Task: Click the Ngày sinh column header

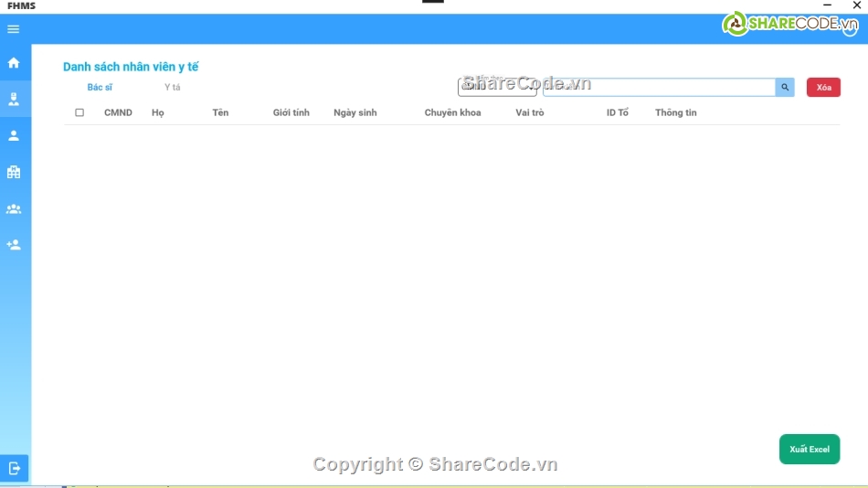Action: pos(355,112)
